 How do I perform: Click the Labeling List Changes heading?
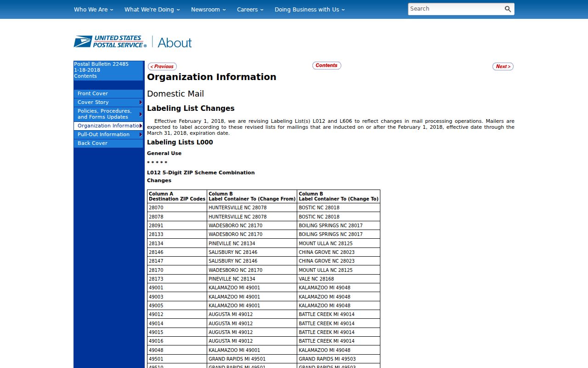pos(191,109)
